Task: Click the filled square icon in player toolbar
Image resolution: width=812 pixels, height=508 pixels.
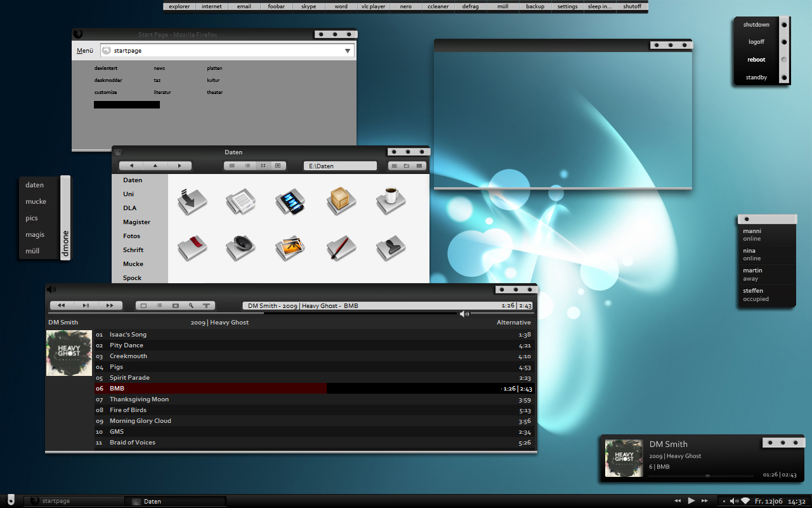Action: tap(176, 305)
